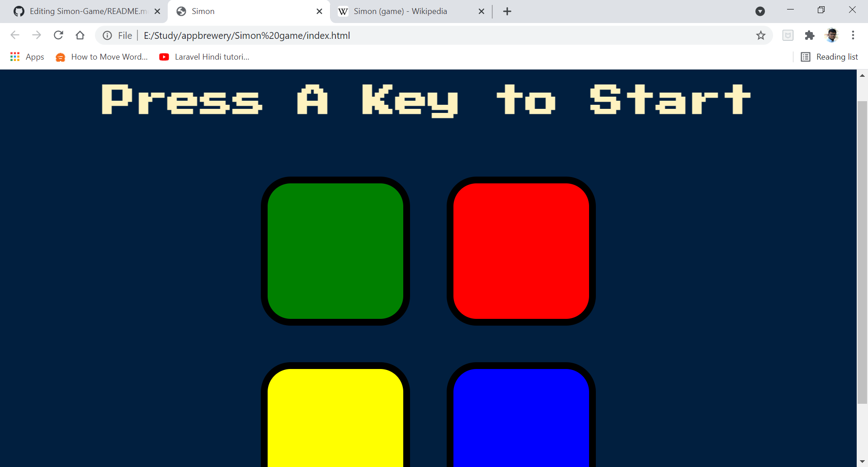Open the Laravel Hindi tutorial bookmark

coord(204,57)
